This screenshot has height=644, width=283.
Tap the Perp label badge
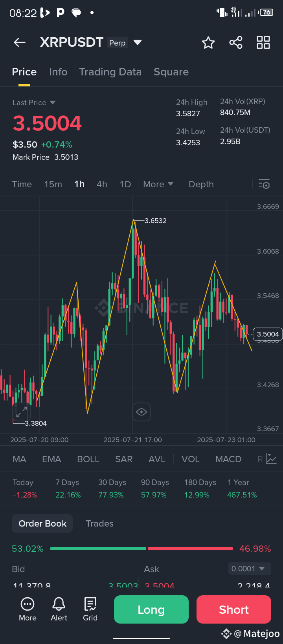tap(118, 43)
